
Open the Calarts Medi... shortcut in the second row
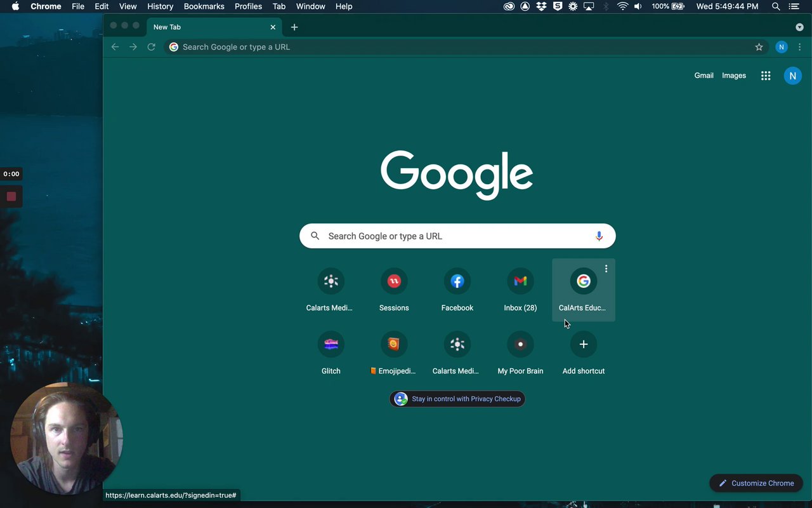(x=457, y=353)
